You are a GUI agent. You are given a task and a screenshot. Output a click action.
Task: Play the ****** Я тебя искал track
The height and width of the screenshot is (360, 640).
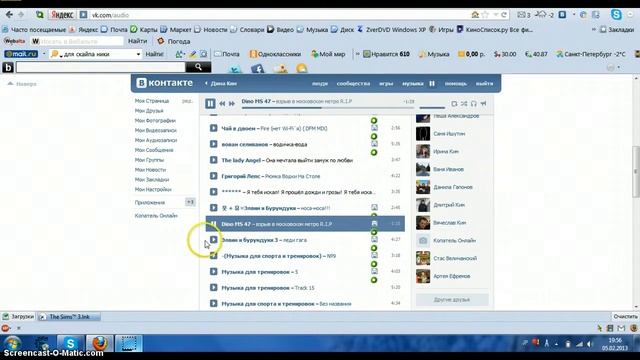pos(213,192)
